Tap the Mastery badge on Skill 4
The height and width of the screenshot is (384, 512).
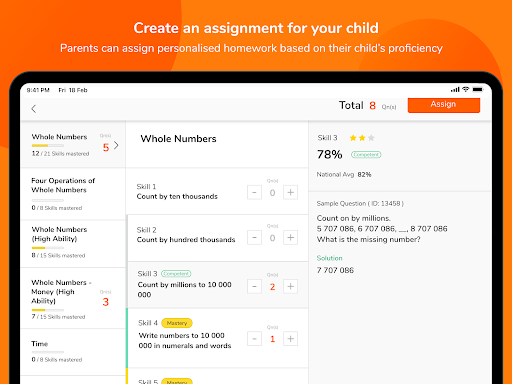pos(177,323)
